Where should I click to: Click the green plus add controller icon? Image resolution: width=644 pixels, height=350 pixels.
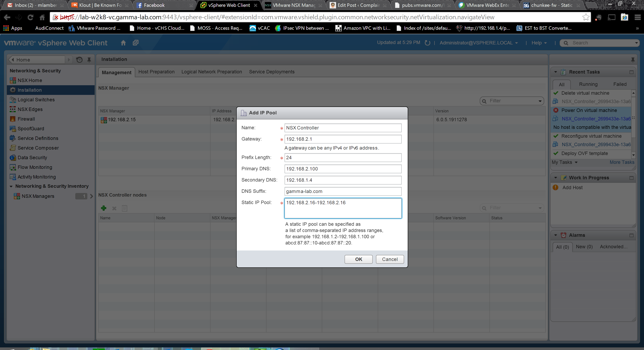click(x=103, y=208)
